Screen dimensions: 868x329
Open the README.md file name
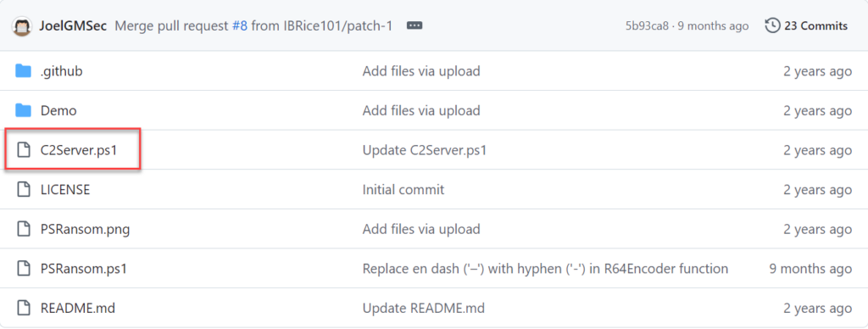(x=77, y=309)
